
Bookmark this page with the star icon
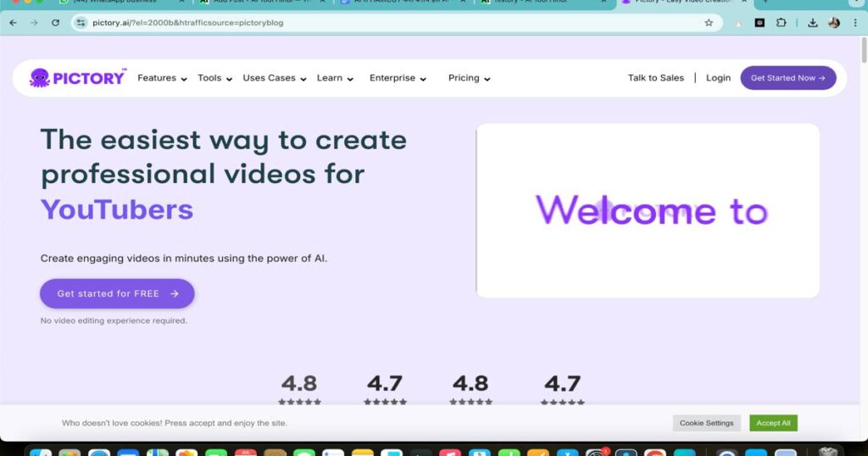(709, 23)
